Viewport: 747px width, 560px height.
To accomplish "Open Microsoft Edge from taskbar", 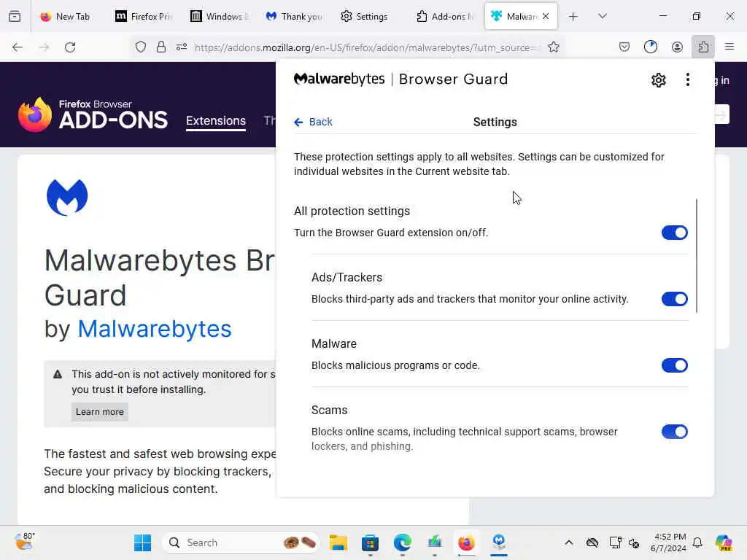I will tap(402, 542).
